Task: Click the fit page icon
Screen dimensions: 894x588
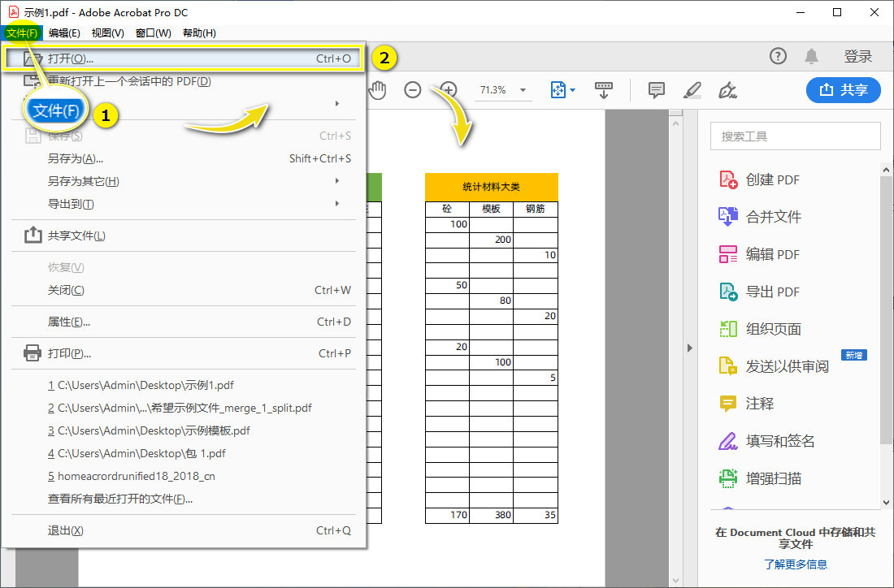Action: click(x=558, y=90)
